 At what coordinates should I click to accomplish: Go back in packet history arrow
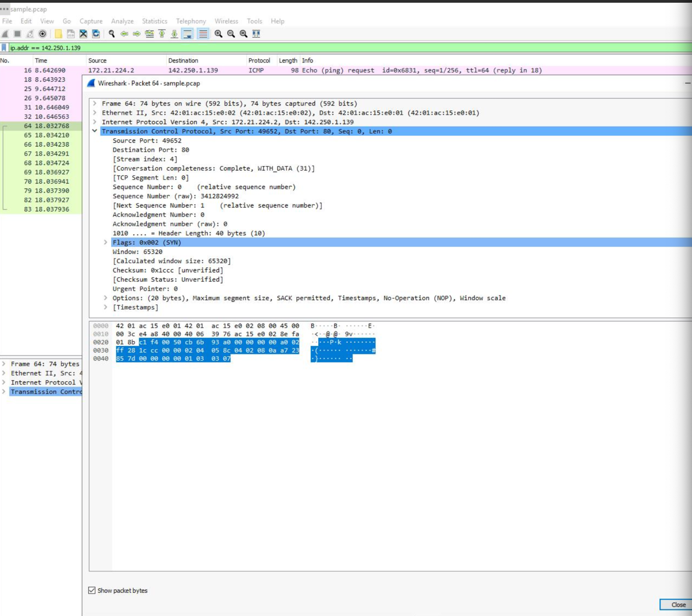point(124,34)
